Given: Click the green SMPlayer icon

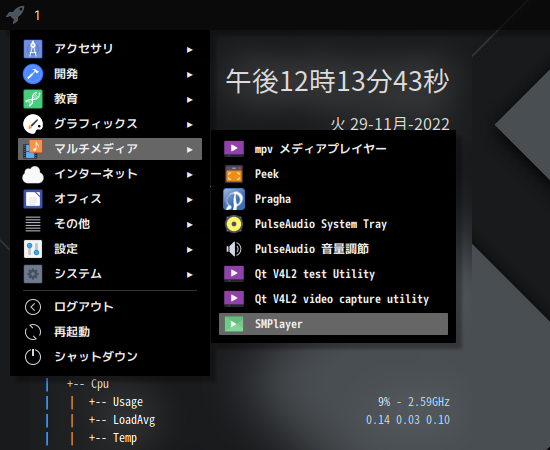Looking at the screenshot, I should [234, 324].
